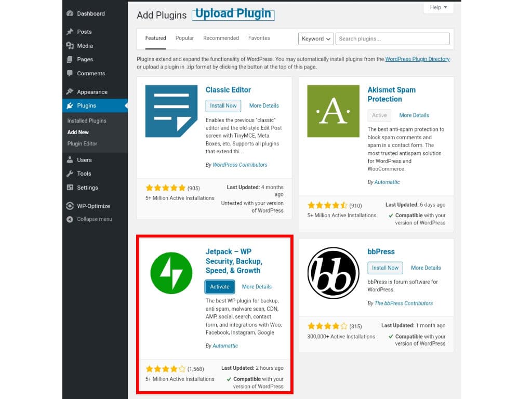Click the bbPress title link
532x399 pixels.
tap(381, 252)
